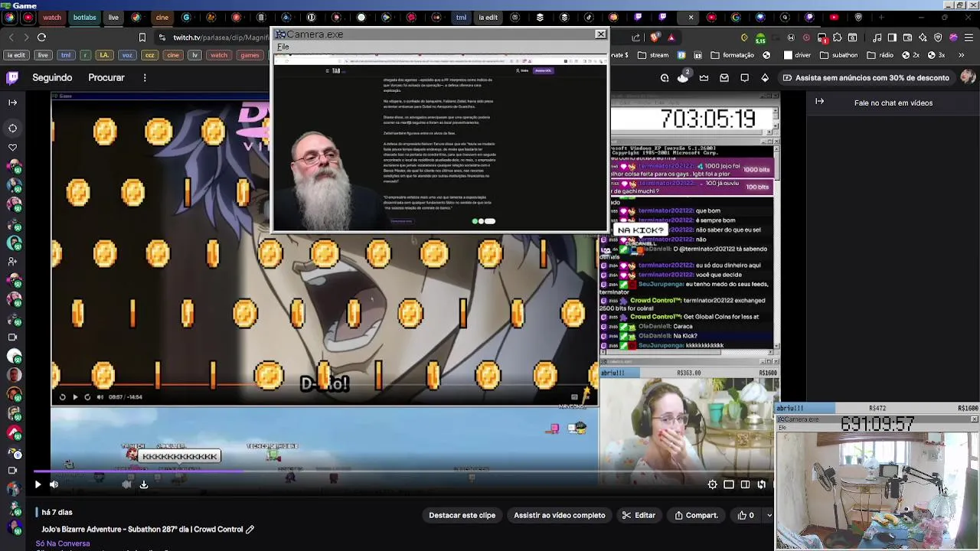Viewport: 980px width, 551px height.
Task: Click the bookmark icon before the address bar
Action: [x=142, y=37]
